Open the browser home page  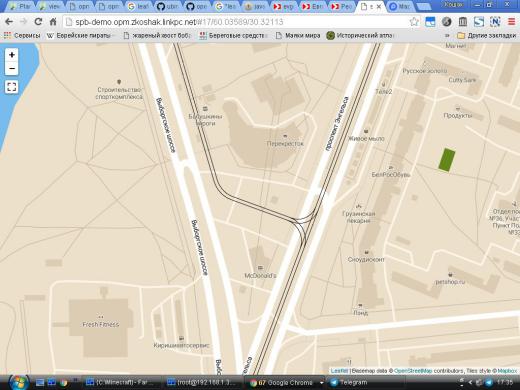coord(53,22)
